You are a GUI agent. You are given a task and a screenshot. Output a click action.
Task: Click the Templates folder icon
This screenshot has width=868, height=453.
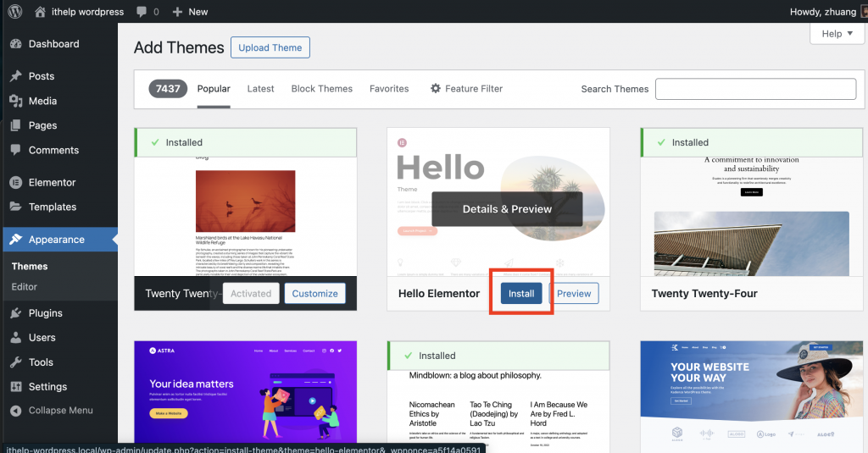pyautogui.click(x=16, y=207)
